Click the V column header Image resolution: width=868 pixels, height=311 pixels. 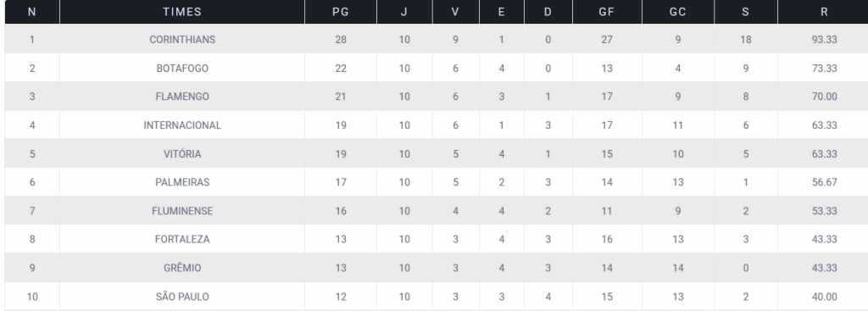point(455,12)
